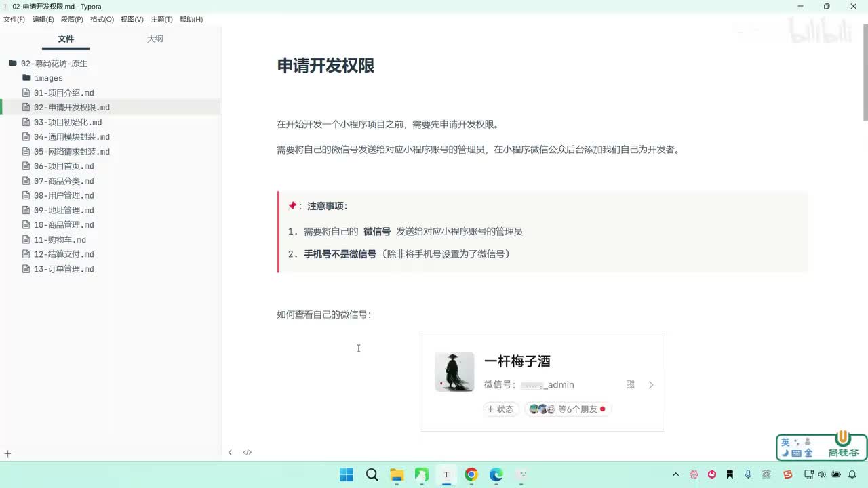Image resolution: width=868 pixels, height=488 pixels.
Task: Click the Typora taskbar icon
Action: [446, 474]
